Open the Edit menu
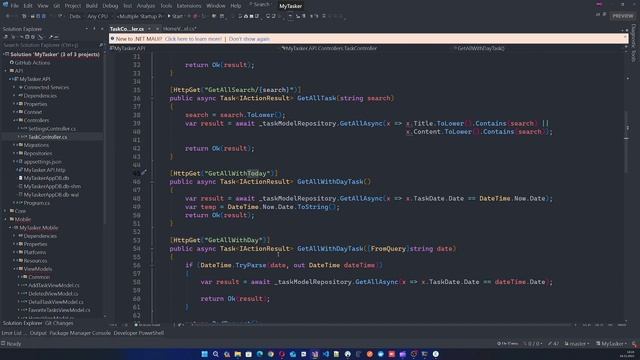640x360 pixels. coord(28,6)
